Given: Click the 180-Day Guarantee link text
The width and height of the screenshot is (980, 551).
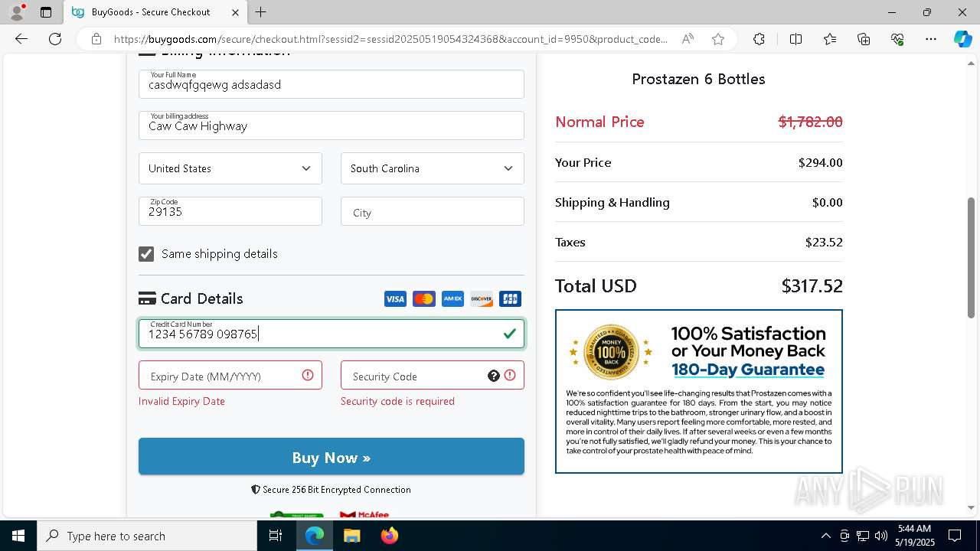Looking at the screenshot, I should pos(748,370).
